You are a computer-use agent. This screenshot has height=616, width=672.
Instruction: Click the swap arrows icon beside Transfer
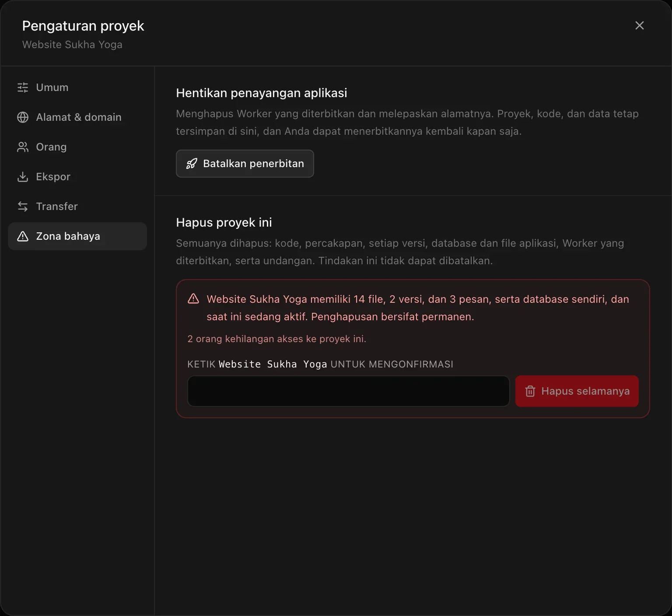23,206
